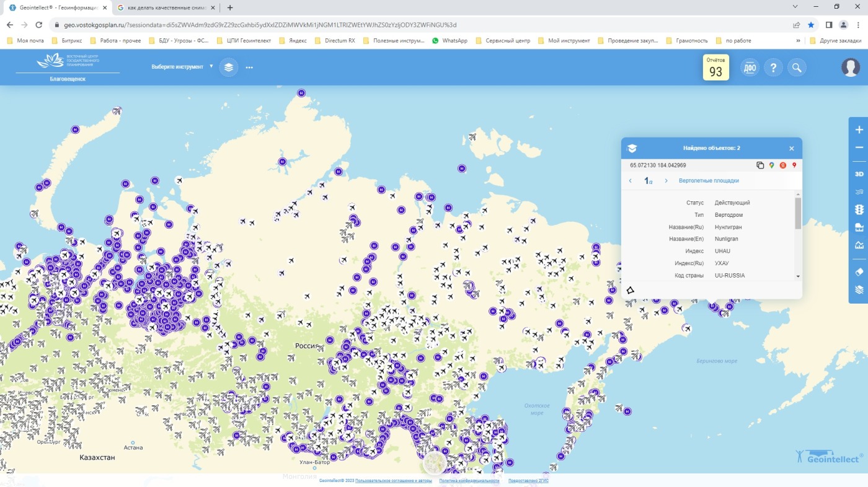Switch map to 3D mode
This screenshot has height=487, width=868.
(859, 174)
